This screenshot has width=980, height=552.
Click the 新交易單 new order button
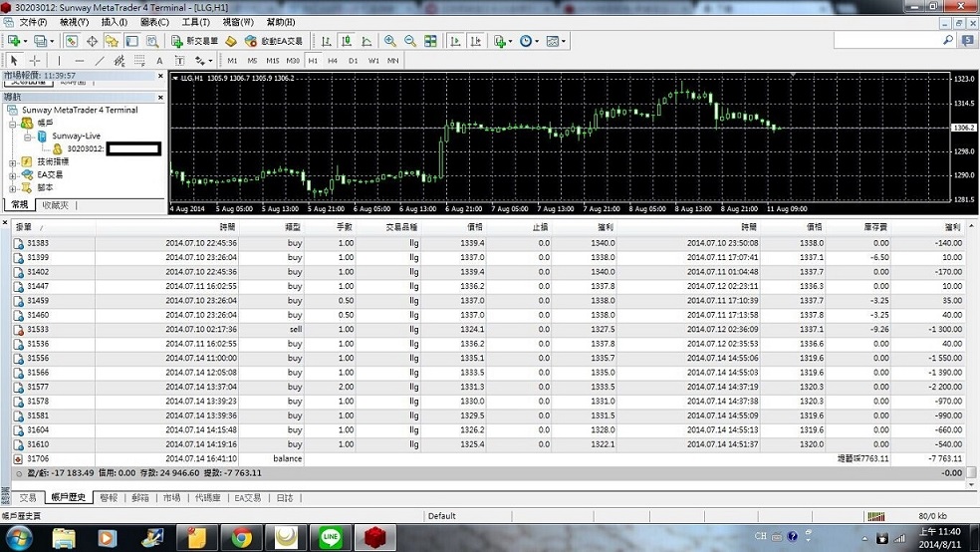pos(194,41)
